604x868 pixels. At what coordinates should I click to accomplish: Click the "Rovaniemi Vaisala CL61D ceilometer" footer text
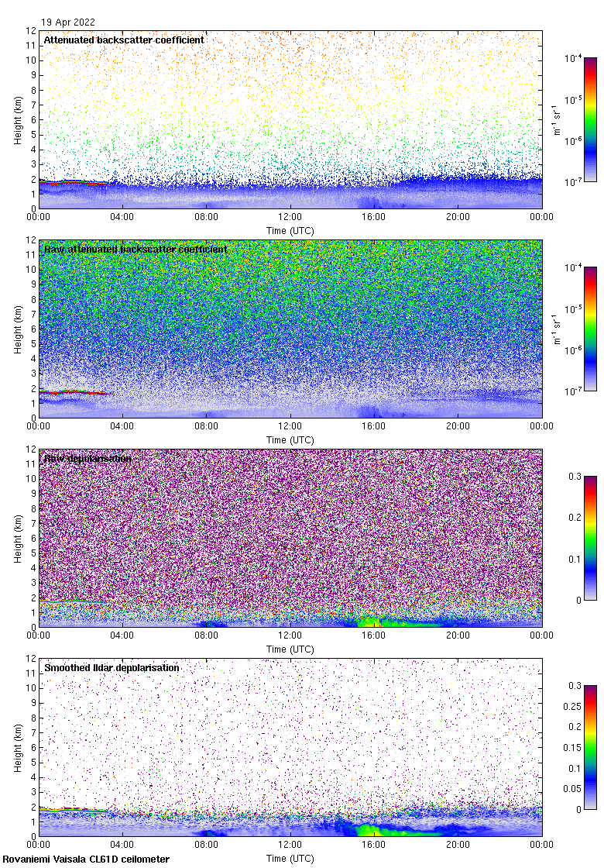pos(86,859)
